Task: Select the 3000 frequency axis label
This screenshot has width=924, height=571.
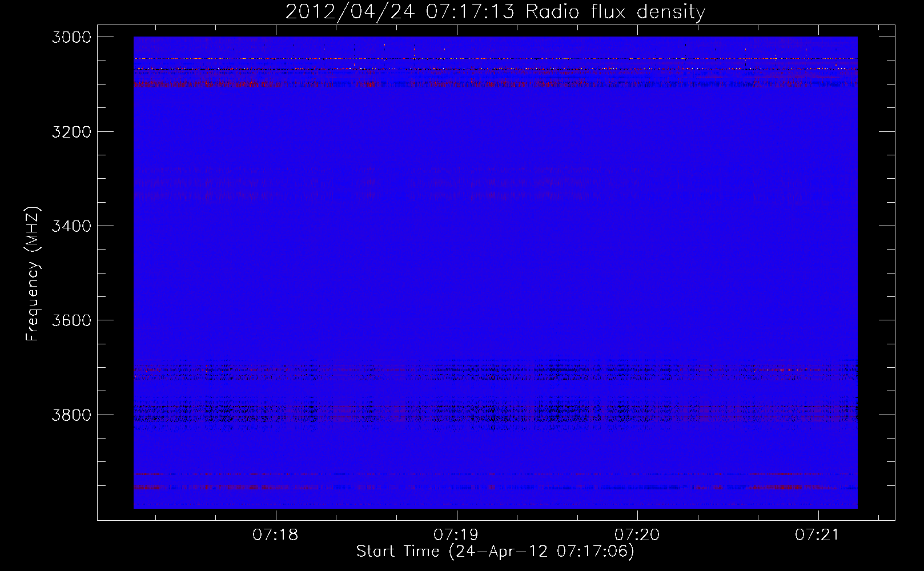Action: pyautogui.click(x=71, y=37)
